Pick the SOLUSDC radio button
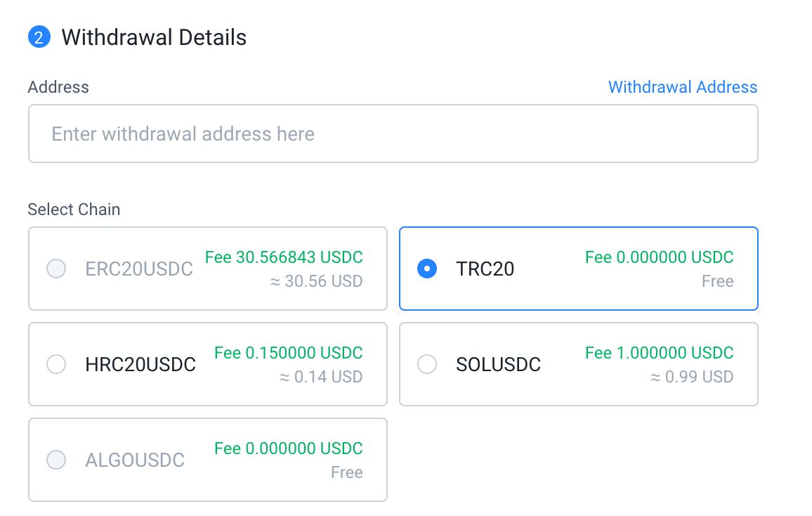This screenshot has height=516, width=812. (427, 364)
